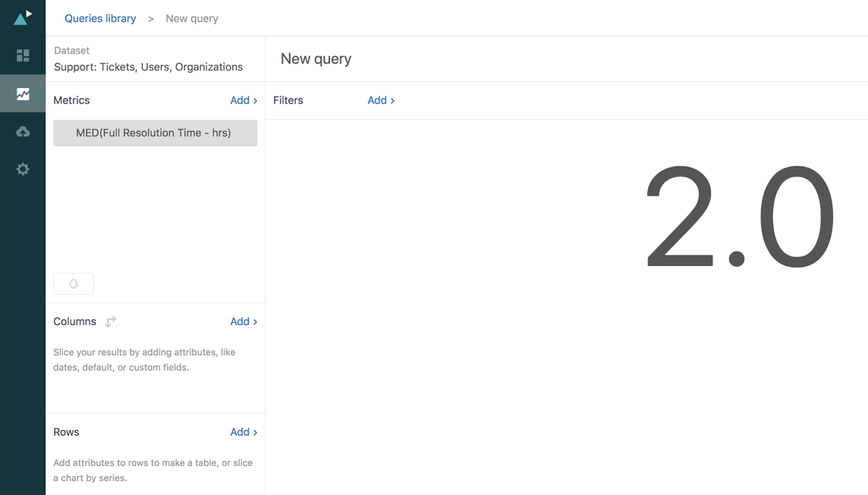Click the droplet icon button under Metrics
The width and height of the screenshot is (868, 495).
point(74,284)
